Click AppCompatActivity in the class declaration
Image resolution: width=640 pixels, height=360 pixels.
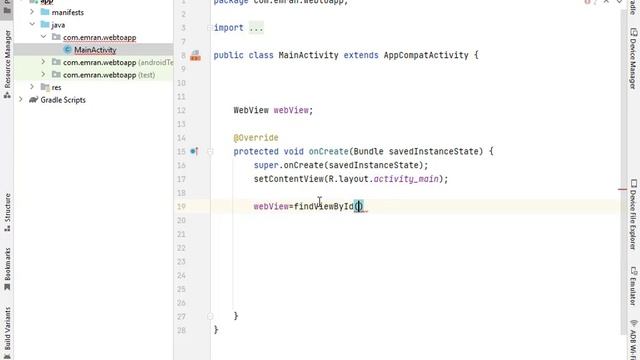click(426, 55)
